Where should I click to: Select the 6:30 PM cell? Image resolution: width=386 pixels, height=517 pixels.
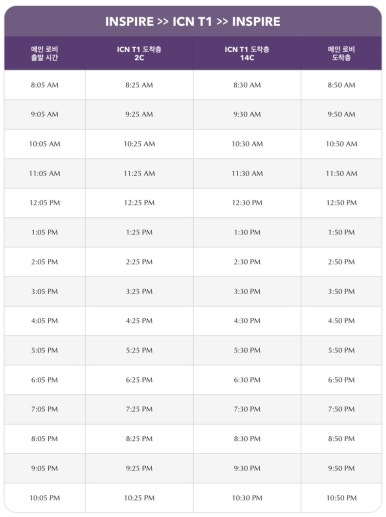[247, 380]
